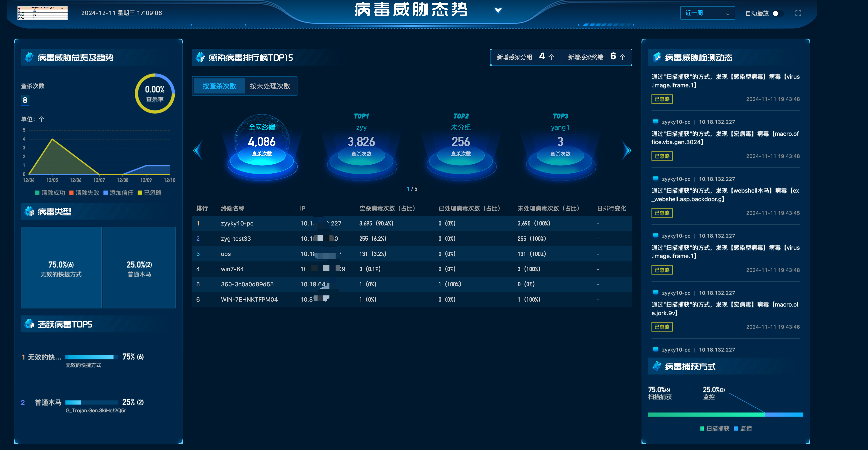Toggle the 添加信任 legend item
The image size is (868, 450).
(118, 192)
